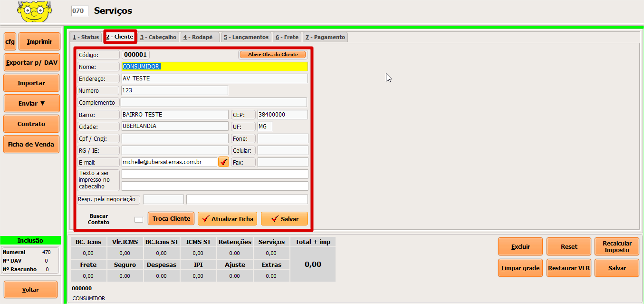
Task: Click the Limpar grade button
Action: point(520,268)
